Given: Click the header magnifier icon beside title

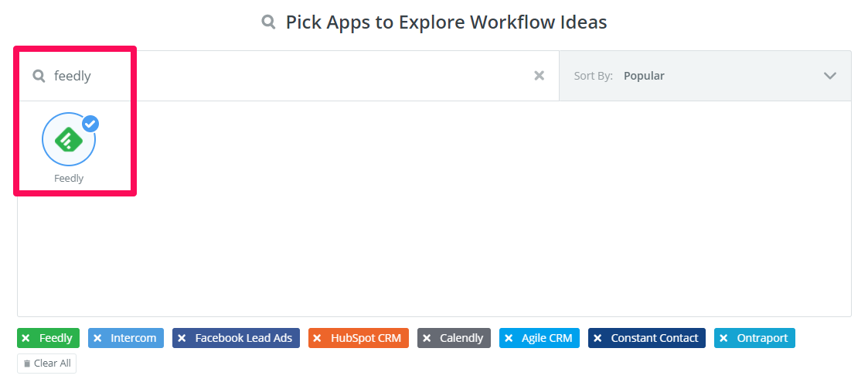Looking at the screenshot, I should click(x=269, y=22).
